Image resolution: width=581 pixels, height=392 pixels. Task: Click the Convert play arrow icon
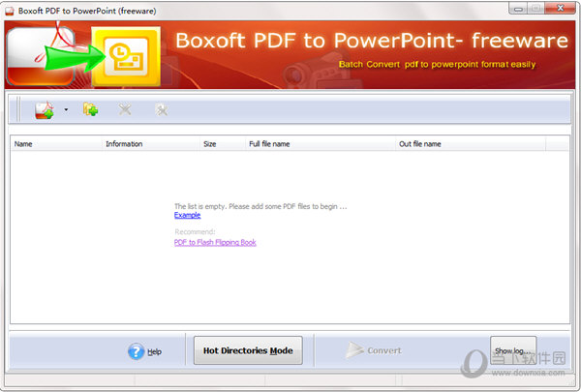click(x=354, y=350)
